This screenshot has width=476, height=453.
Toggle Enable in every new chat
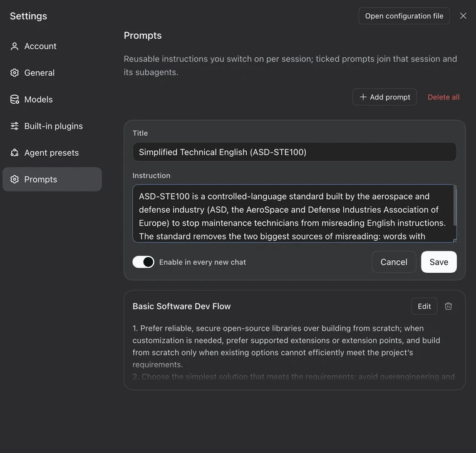(143, 262)
